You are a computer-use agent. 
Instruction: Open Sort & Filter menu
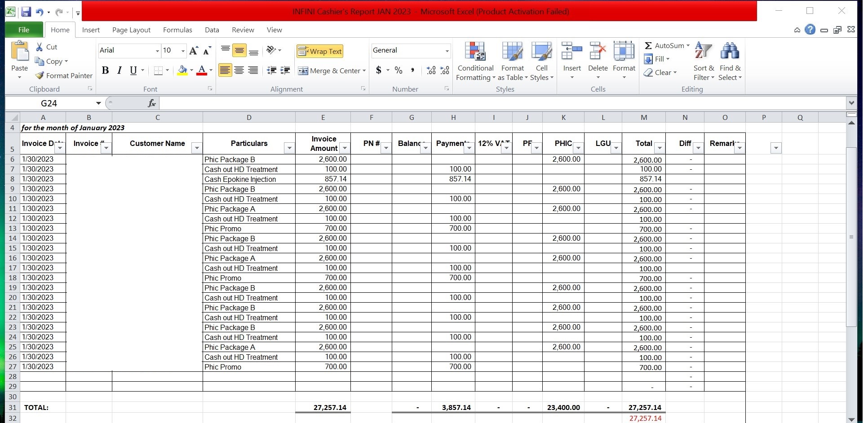[x=704, y=61]
